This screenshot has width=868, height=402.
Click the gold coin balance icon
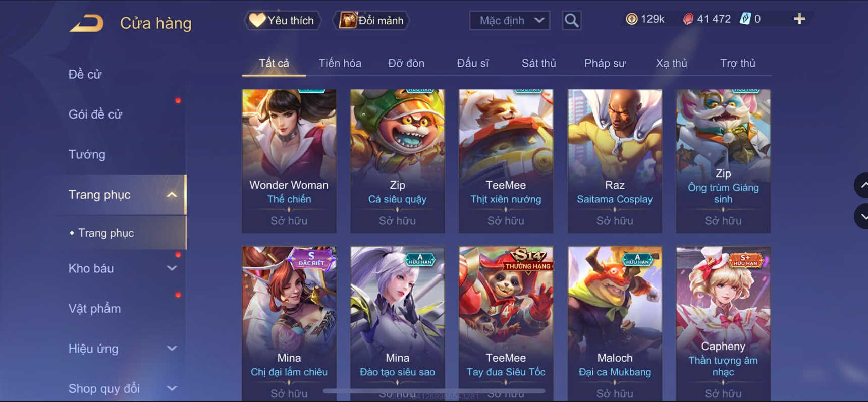[x=631, y=19]
